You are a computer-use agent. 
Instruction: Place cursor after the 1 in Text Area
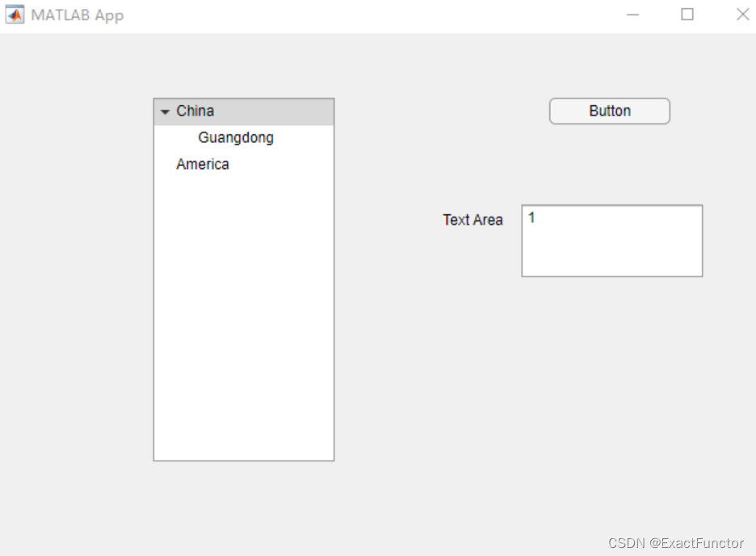[x=537, y=217]
